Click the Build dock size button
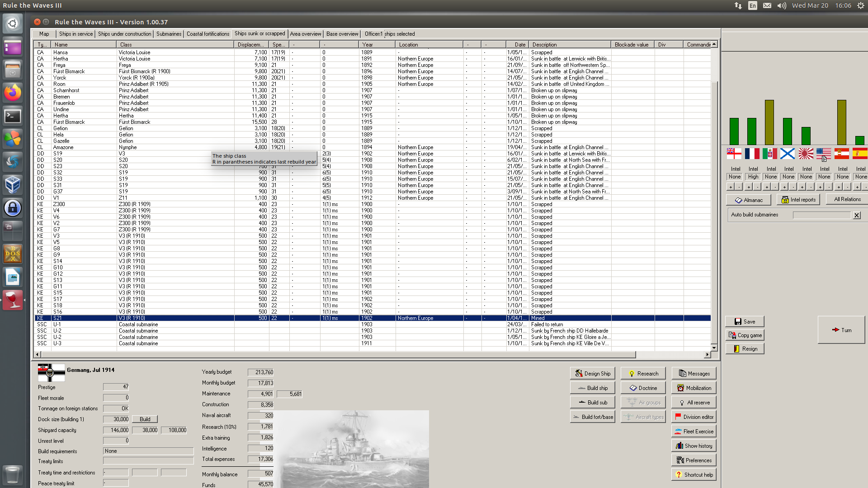The height and width of the screenshot is (488, 868). [145, 419]
